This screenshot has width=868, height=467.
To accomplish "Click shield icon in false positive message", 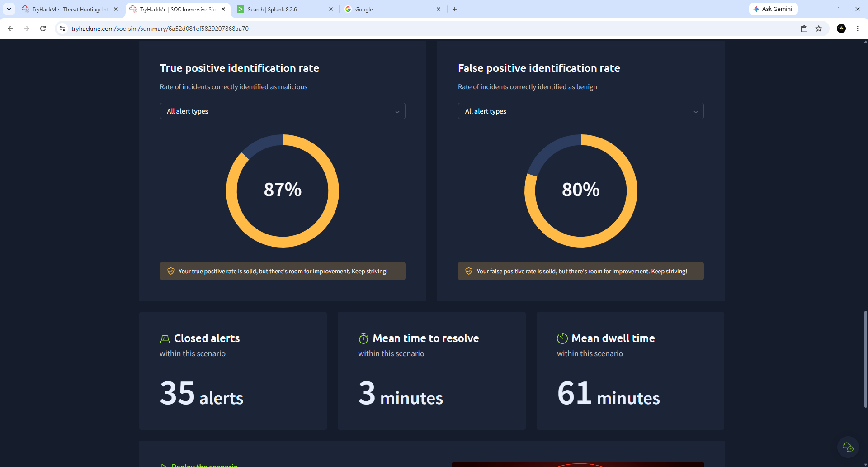I will click(x=469, y=271).
